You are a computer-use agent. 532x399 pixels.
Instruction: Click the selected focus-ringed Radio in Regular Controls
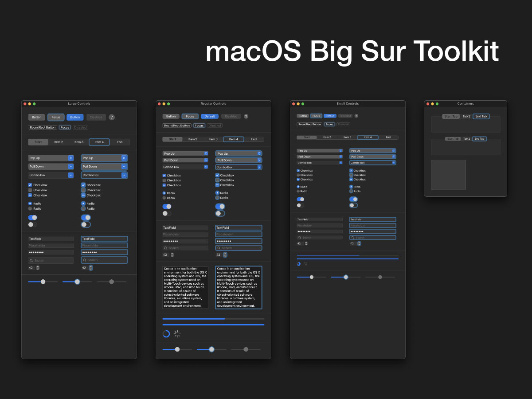point(217,193)
